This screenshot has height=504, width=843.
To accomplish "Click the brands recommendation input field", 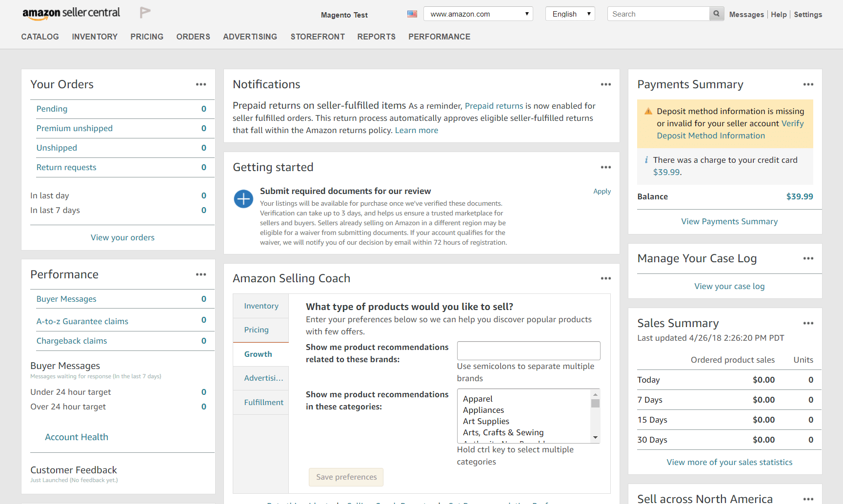I will [x=528, y=351].
